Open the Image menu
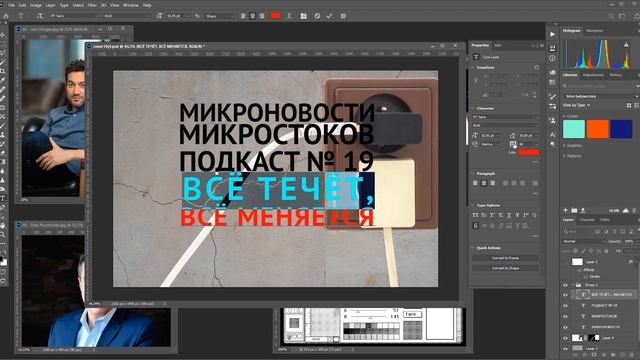The width and height of the screenshot is (640, 360). 36,5
